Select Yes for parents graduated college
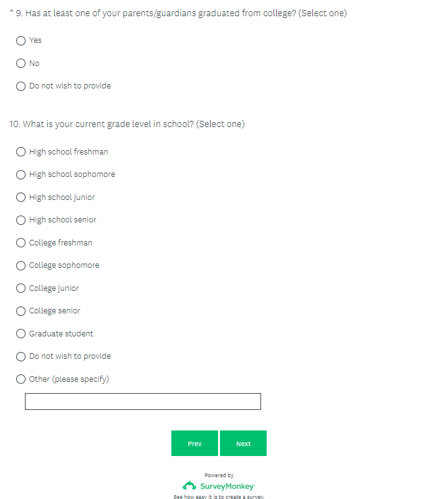This screenshot has height=499, width=448. (x=21, y=40)
